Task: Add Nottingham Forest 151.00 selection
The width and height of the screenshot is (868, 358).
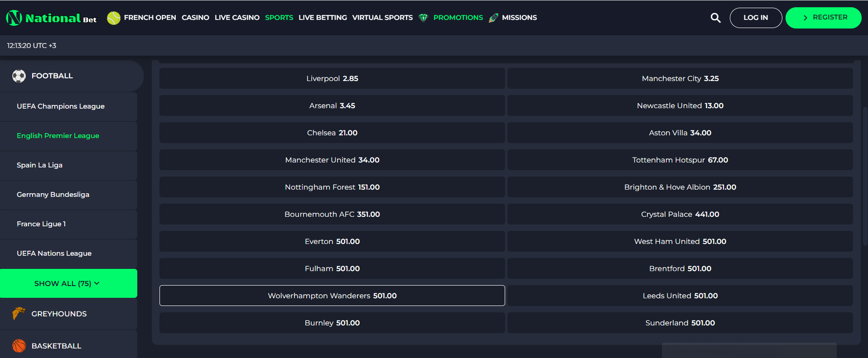Action: pyautogui.click(x=332, y=187)
